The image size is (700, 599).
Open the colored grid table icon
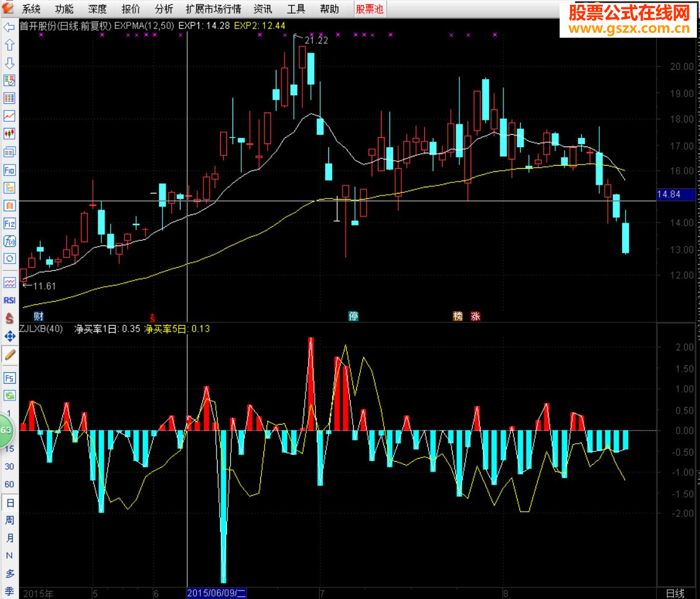9,98
